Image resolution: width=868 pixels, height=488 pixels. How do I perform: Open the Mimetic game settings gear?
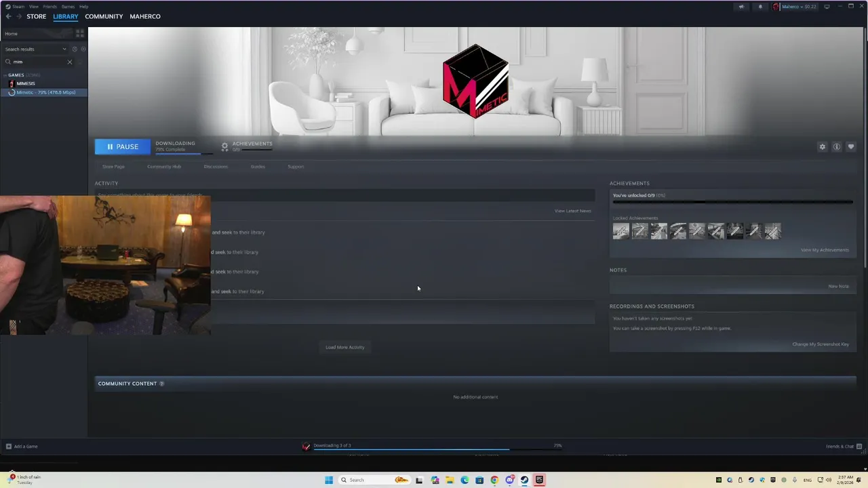pyautogui.click(x=823, y=146)
